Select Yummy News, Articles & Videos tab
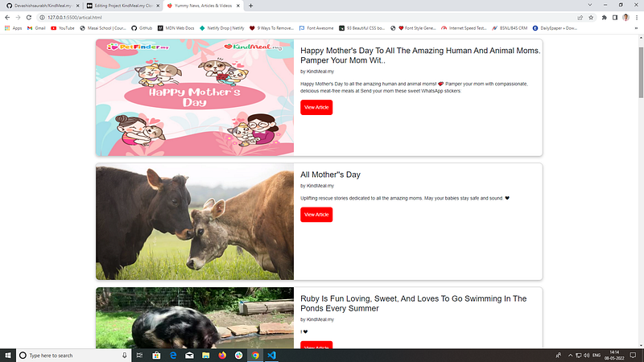The width and height of the screenshot is (644, 362). click(x=204, y=6)
